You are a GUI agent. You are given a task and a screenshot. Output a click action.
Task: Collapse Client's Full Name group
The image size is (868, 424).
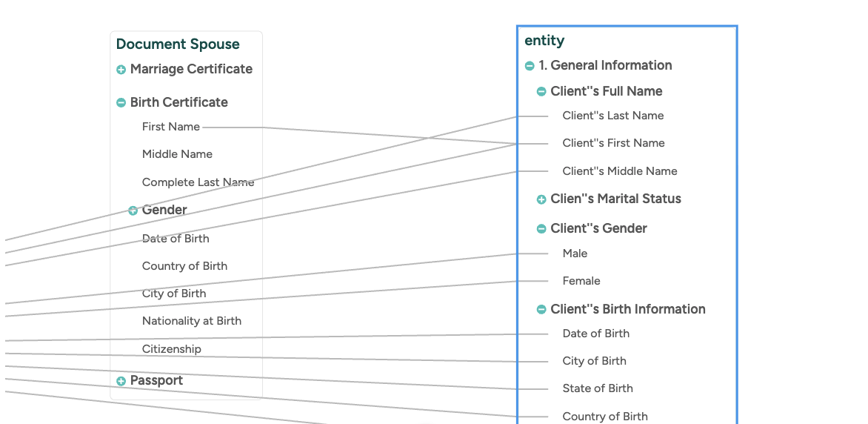pyautogui.click(x=541, y=92)
